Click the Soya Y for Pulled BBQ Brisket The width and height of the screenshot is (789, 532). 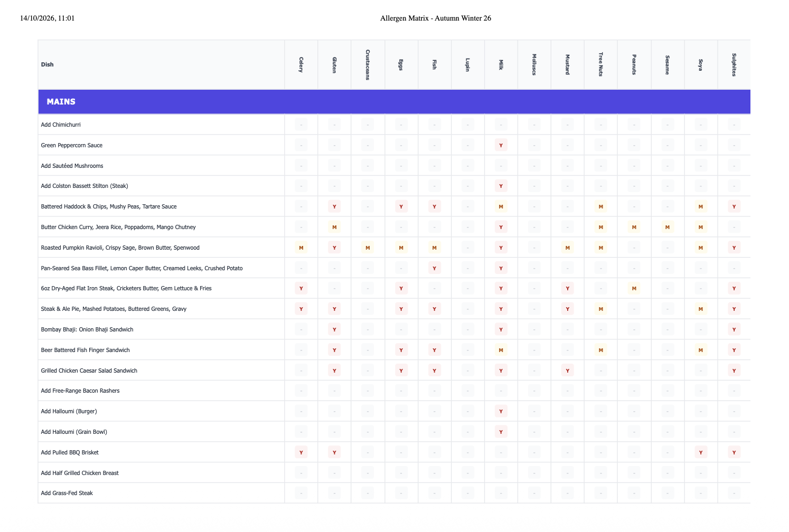pyautogui.click(x=700, y=452)
